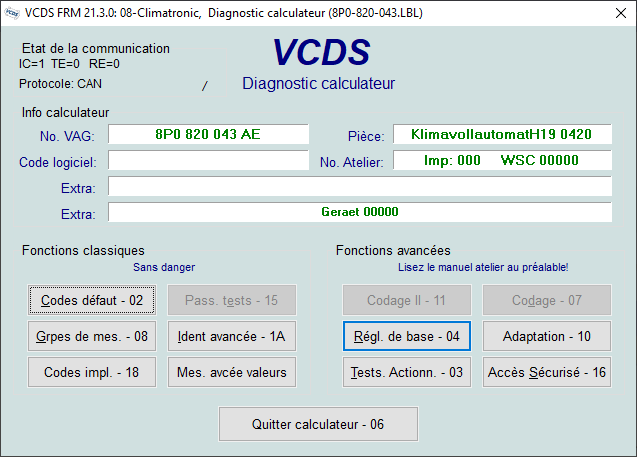
Task: Click Lisez le manuel atelier au préalable! text
Action: (x=483, y=267)
